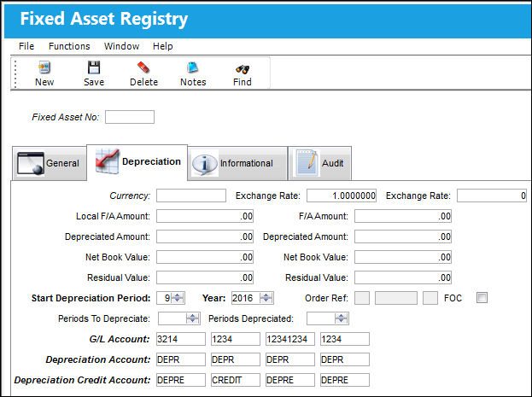532x397 pixels.
Task: Click the Find binoculars icon
Action: point(243,68)
